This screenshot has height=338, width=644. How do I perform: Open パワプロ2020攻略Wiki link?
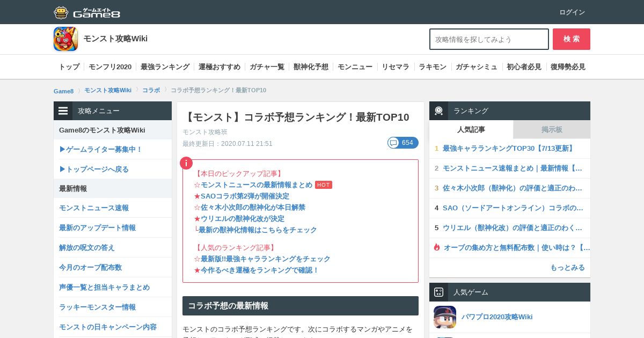tap(497, 317)
